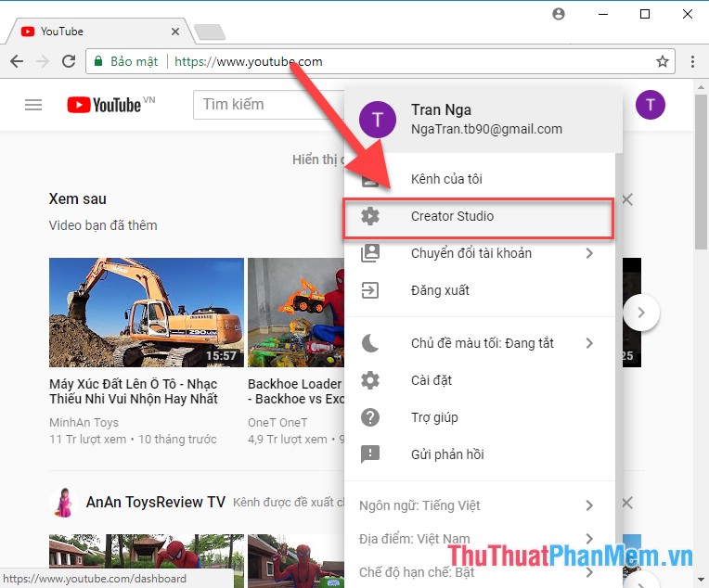Bookmark page with star icon
The height and width of the screenshot is (588, 709).
point(663,61)
